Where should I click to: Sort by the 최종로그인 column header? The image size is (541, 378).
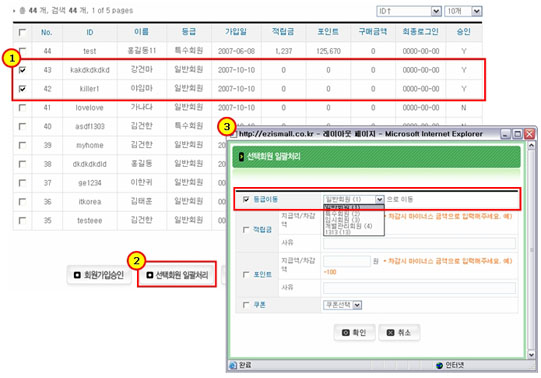(x=420, y=32)
